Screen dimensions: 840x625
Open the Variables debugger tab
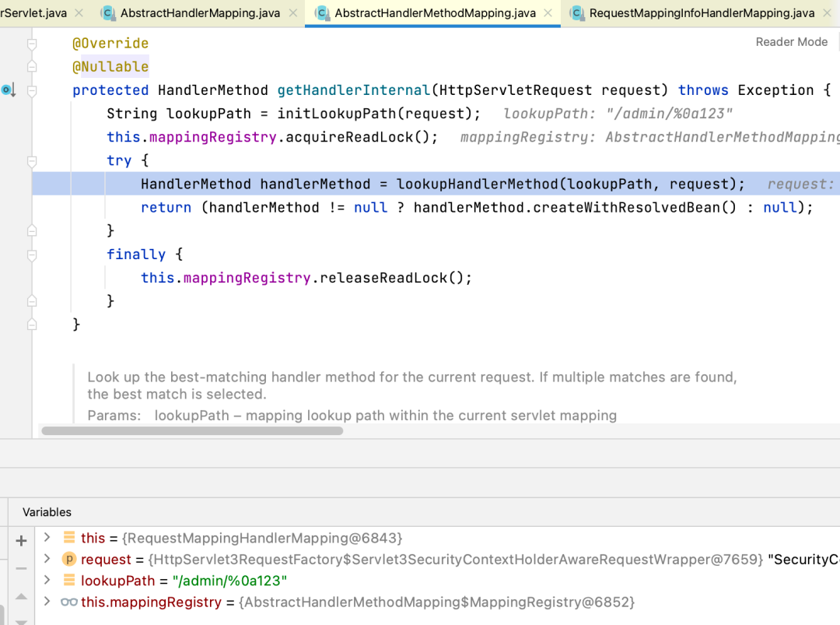pos(47,512)
